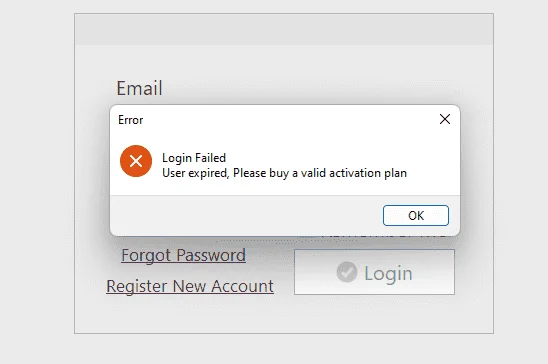Click the empty title bar of Error dialog
Screen dimensions: 548x364
click(290, 120)
